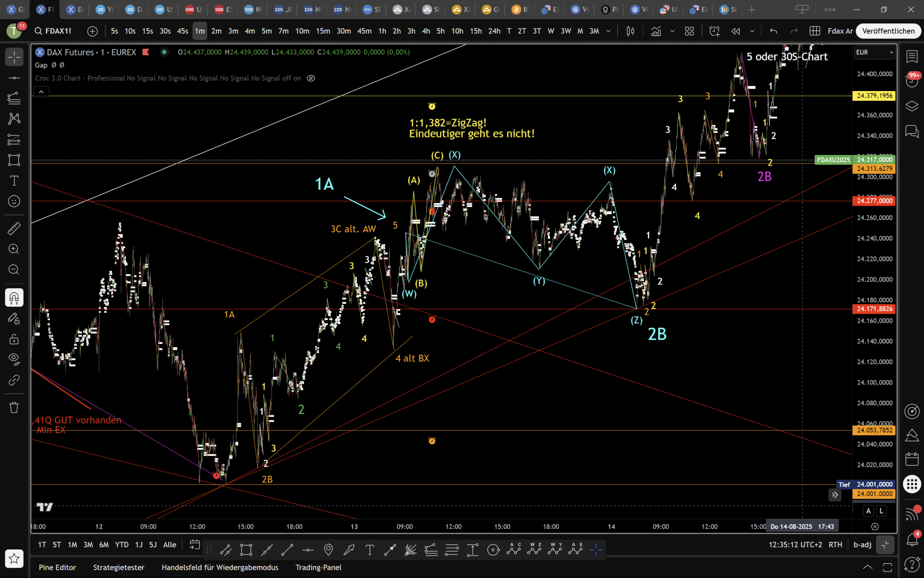Screen dimensions: 924x578
Task: Open the indicators chart icon
Action: point(656,31)
